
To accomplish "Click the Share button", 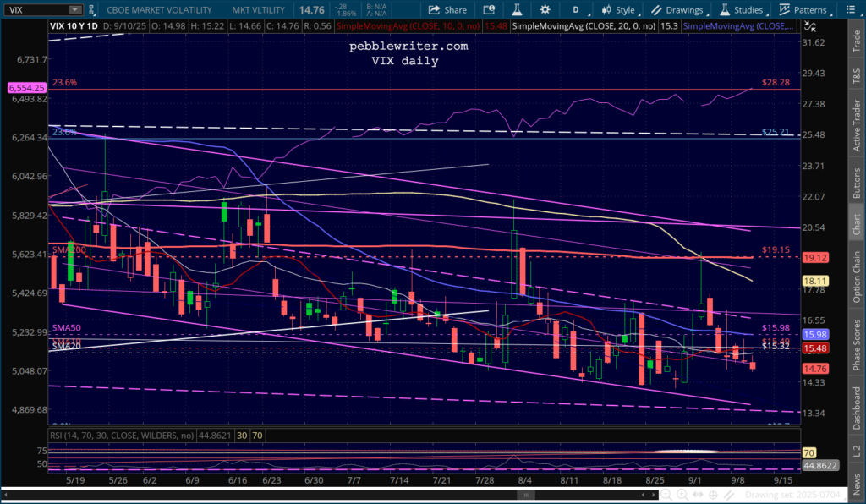I will 448,10.
